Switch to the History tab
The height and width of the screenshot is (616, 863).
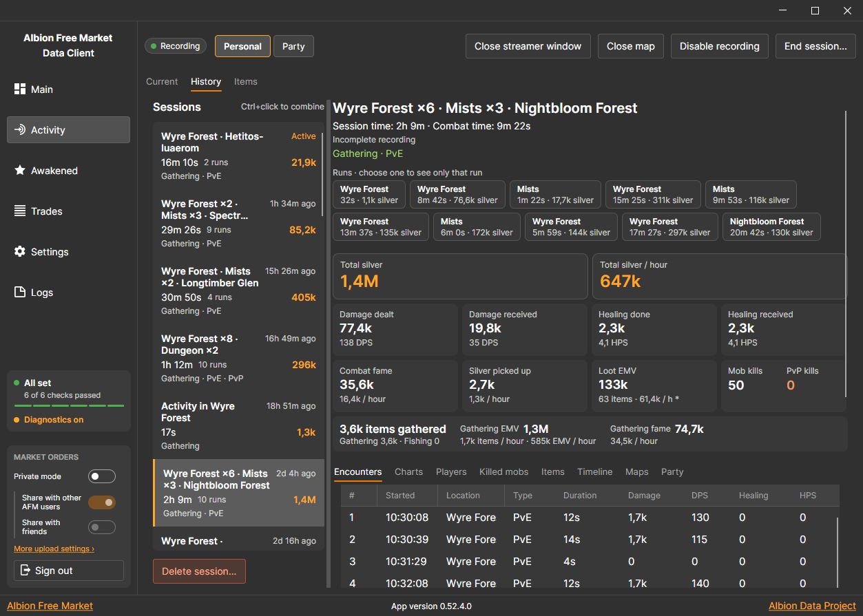click(206, 81)
